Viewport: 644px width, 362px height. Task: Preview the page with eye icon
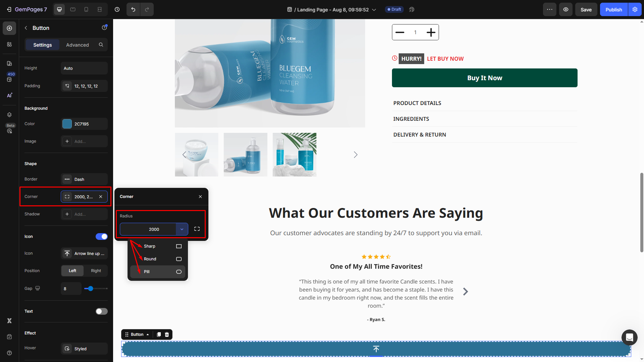point(566,9)
